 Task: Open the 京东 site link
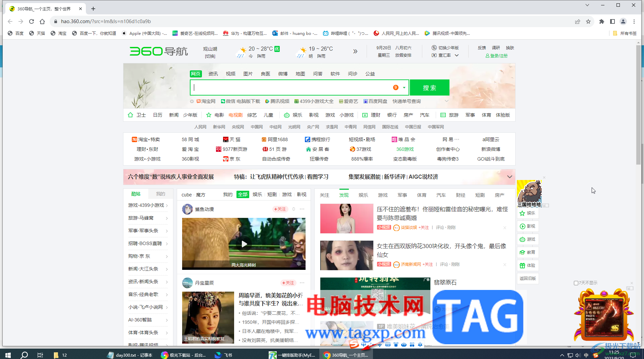[232, 159]
